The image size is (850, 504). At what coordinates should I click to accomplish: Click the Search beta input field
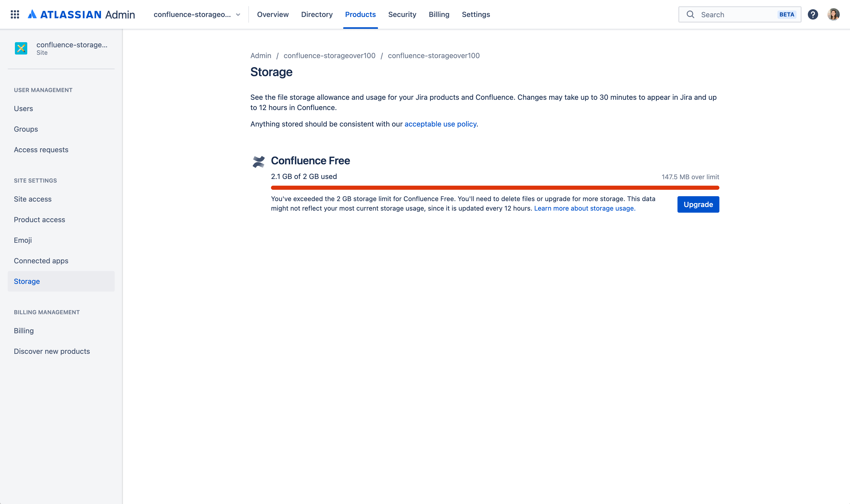point(739,14)
